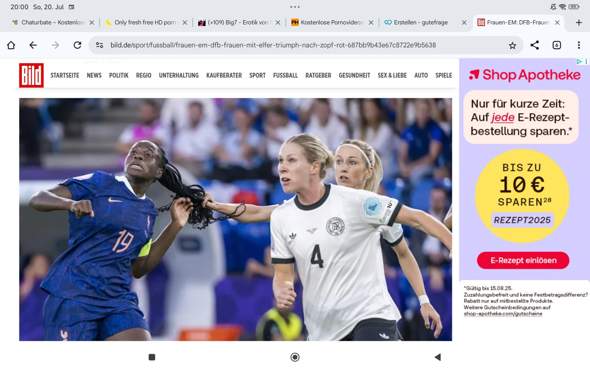Screen dimensions: 590x368
Task: Click the Bild logo
Action: point(31,75)
